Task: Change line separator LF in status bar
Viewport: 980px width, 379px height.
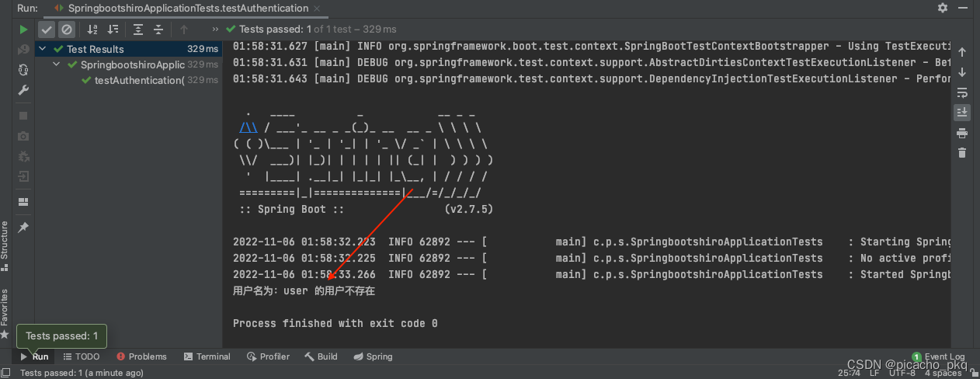Action: 874,373
